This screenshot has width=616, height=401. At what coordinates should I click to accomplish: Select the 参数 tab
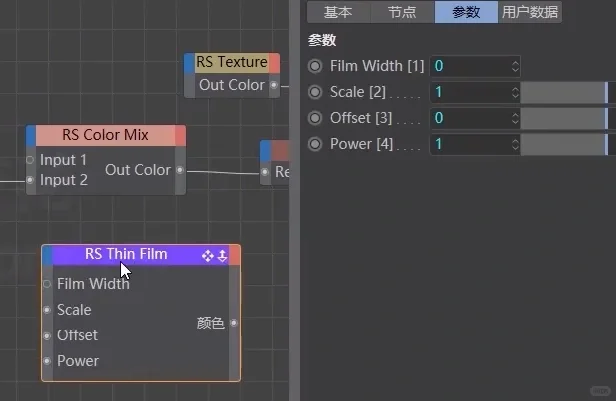[x=466, y=12]
